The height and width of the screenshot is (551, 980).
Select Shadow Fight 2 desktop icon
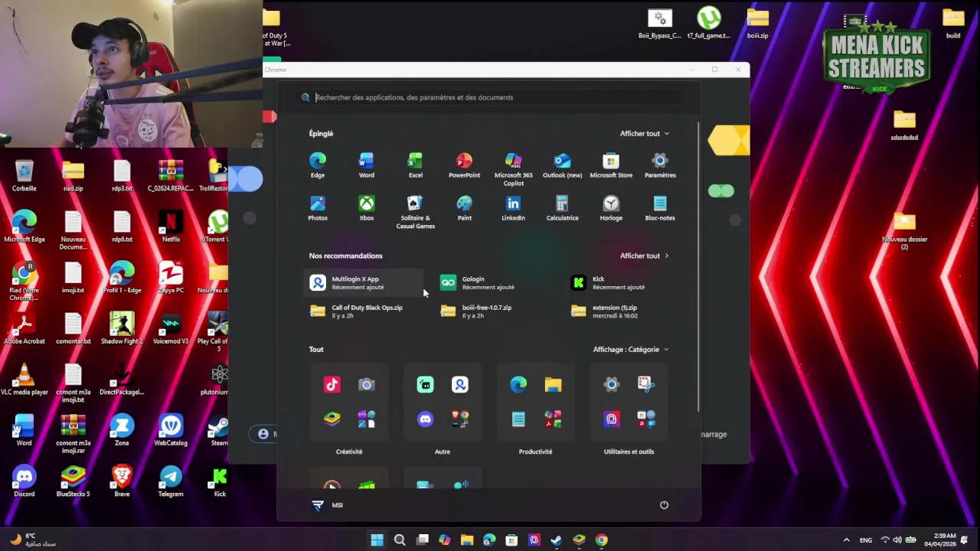(122, 328)
